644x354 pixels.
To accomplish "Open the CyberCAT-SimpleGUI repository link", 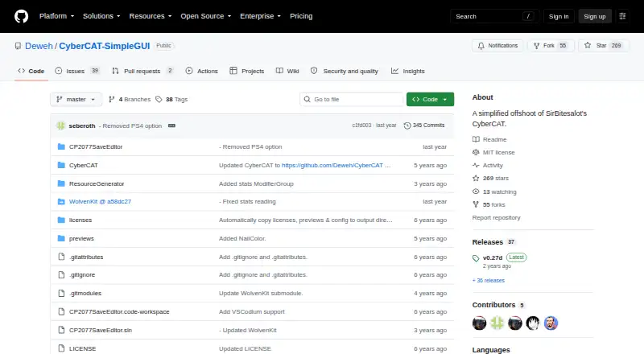I will point(105,46).
